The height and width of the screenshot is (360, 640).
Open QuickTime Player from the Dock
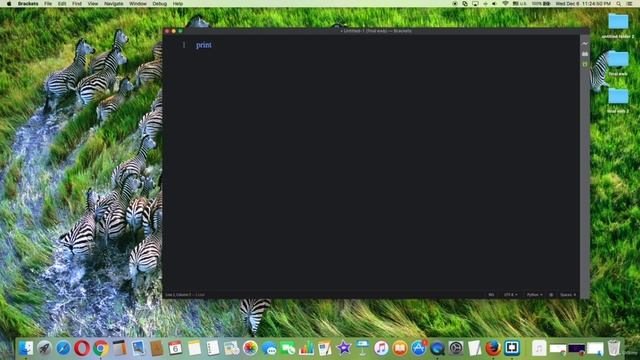437,348
